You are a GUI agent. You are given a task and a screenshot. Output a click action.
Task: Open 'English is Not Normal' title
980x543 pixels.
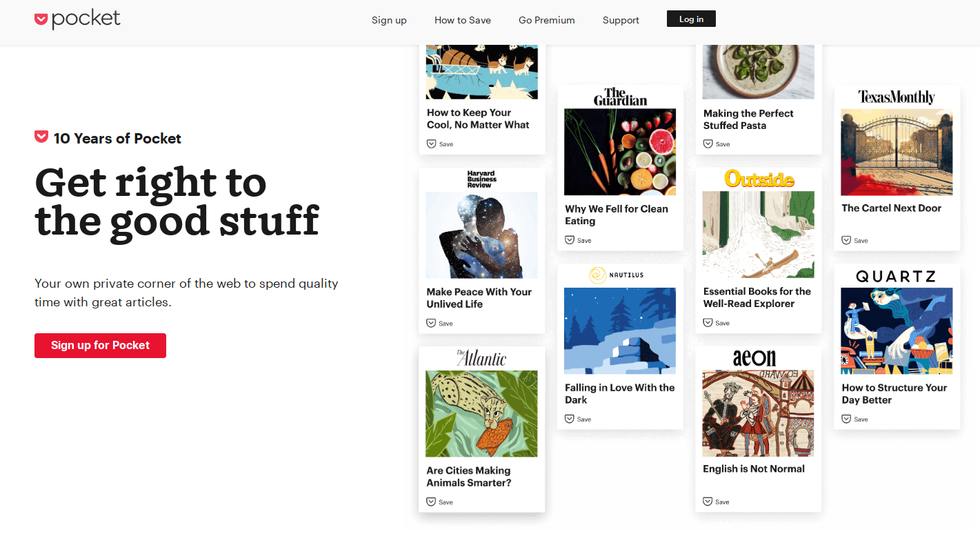pos(754,468)
